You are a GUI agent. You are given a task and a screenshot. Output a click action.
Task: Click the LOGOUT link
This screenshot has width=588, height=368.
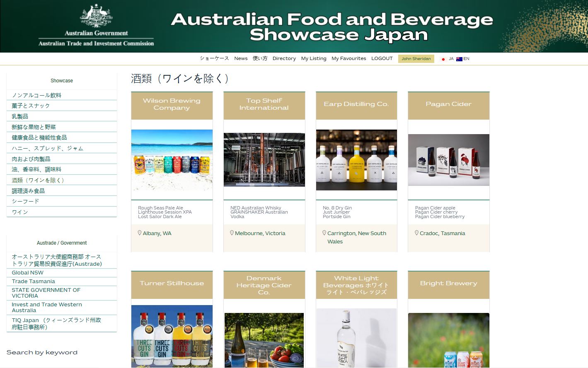tap(382, 58)
